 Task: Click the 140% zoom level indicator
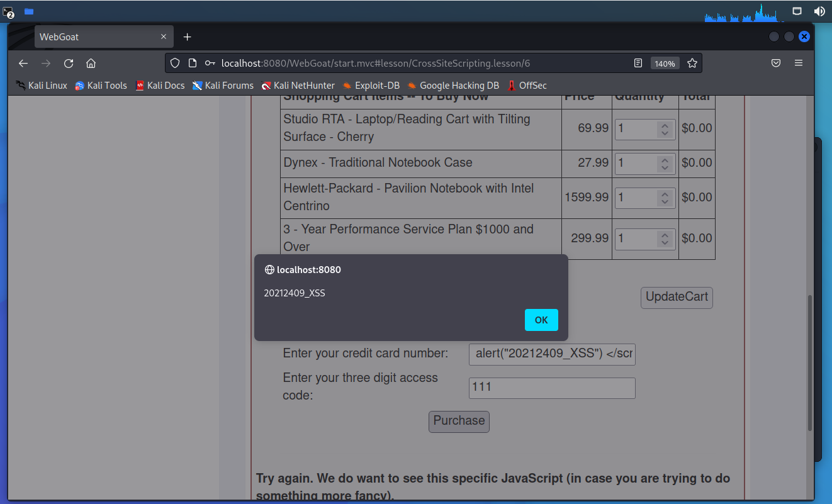point(665,64)
